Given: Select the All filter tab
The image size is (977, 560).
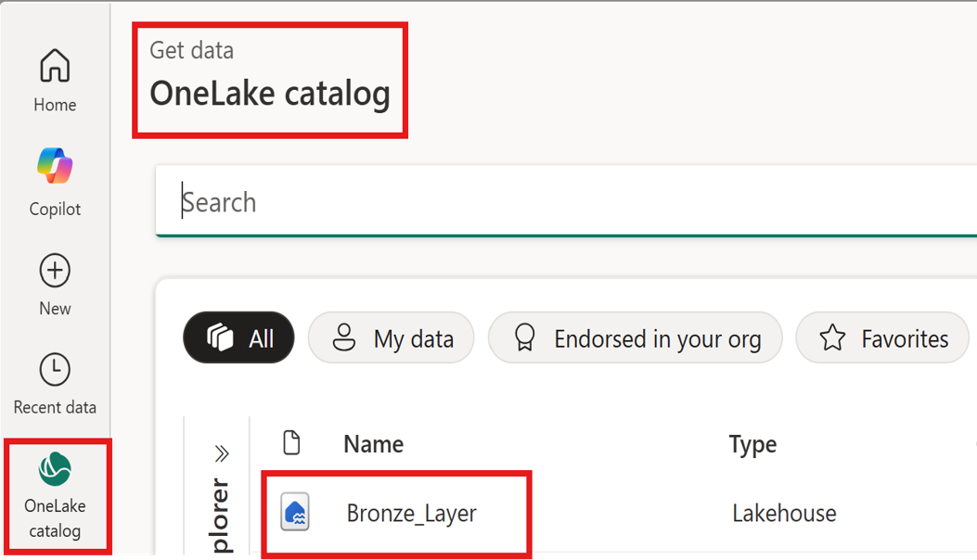Looking at the screenshot, I should [238, 337].
